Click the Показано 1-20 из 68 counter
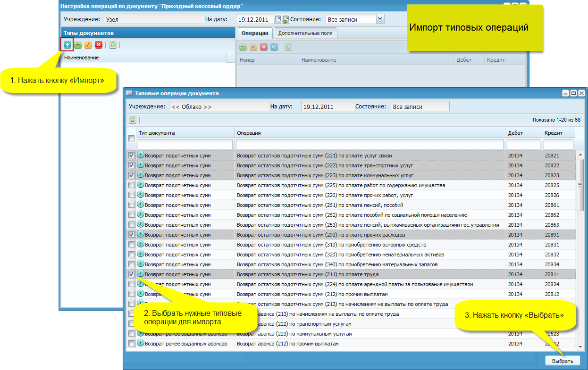 click(556, 120)
